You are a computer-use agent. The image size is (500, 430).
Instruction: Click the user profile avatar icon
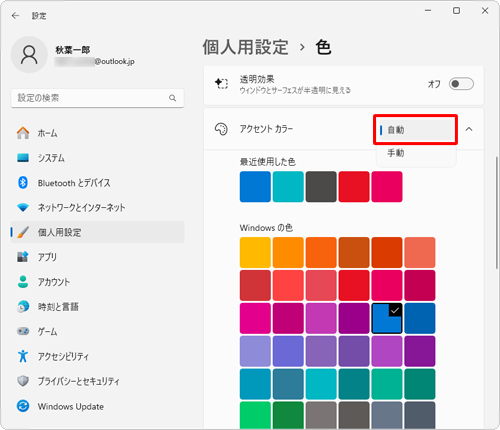click(29, 55)
